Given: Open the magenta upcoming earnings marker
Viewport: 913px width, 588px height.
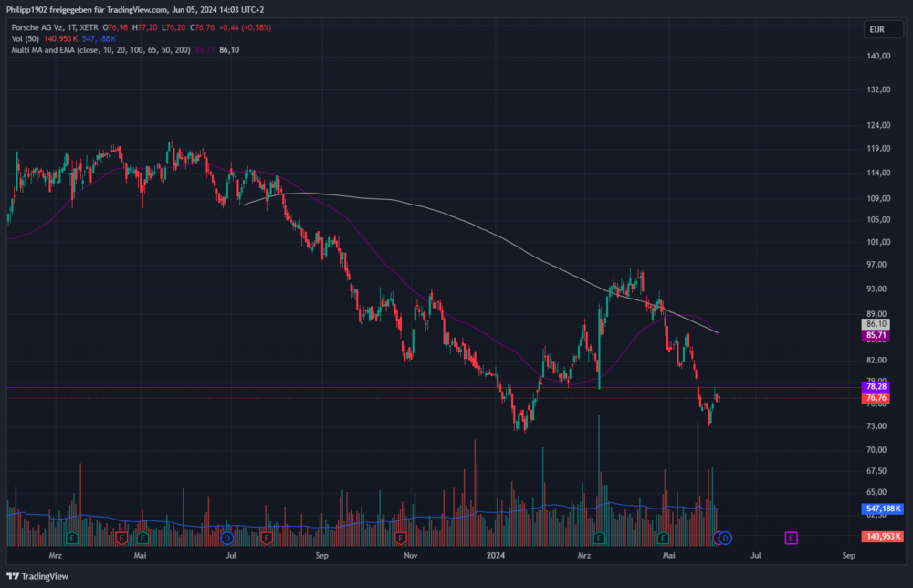Looking at the screenshot, I should [x=791, y=538].
